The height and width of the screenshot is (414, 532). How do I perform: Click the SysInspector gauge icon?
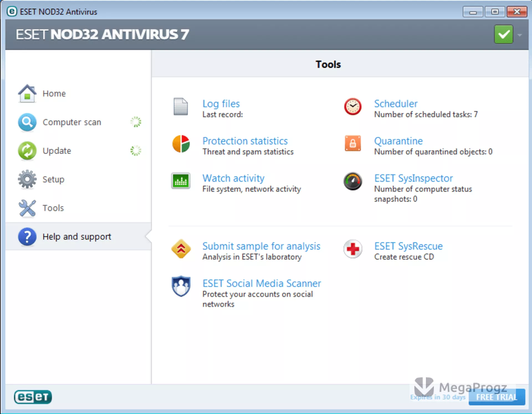(353, 181)
